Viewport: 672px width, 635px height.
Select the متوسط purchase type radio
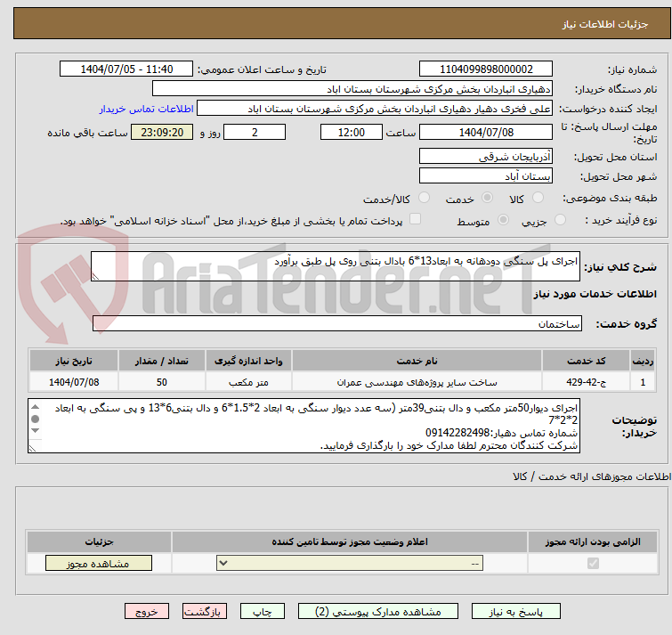pos(504,220)
